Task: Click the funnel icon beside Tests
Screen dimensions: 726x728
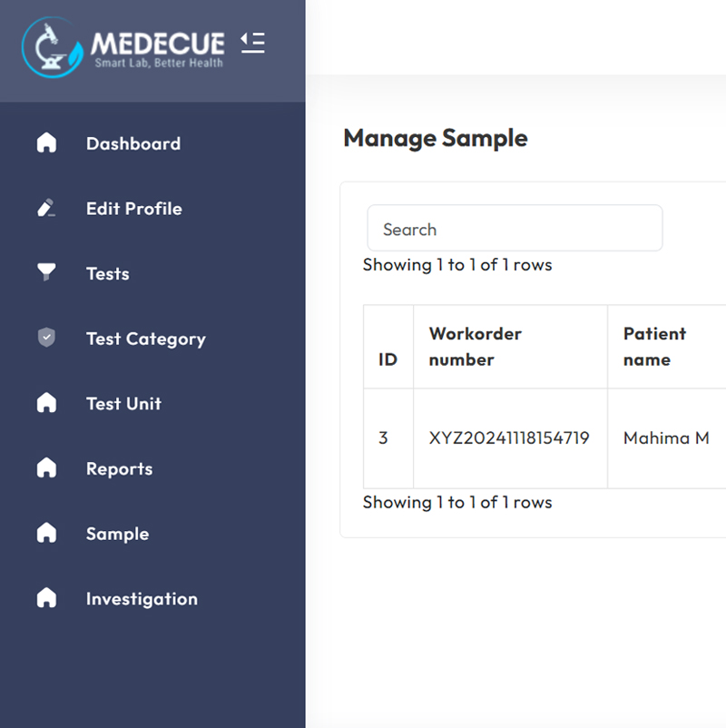Action: pyautogui.click(x=46, y=273)
